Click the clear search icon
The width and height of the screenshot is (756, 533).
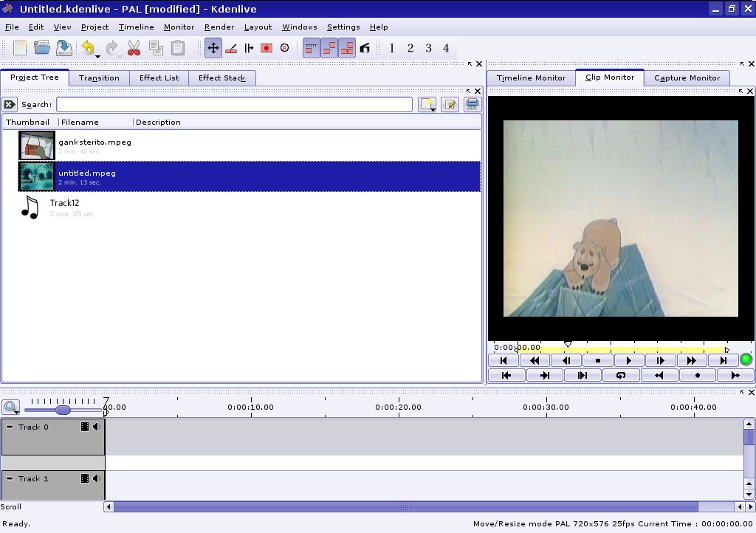(x=10, y=105)
